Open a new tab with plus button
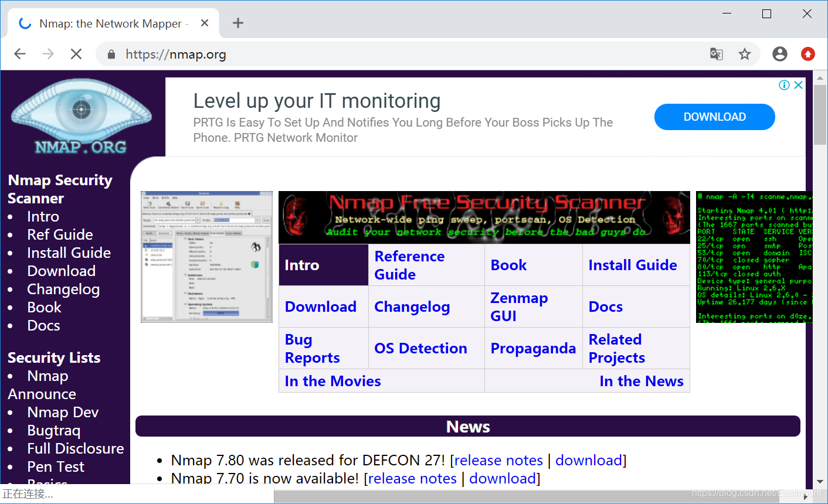Image resolution: width=828 pixels, height=504 pixels. [x=237, y=23]
